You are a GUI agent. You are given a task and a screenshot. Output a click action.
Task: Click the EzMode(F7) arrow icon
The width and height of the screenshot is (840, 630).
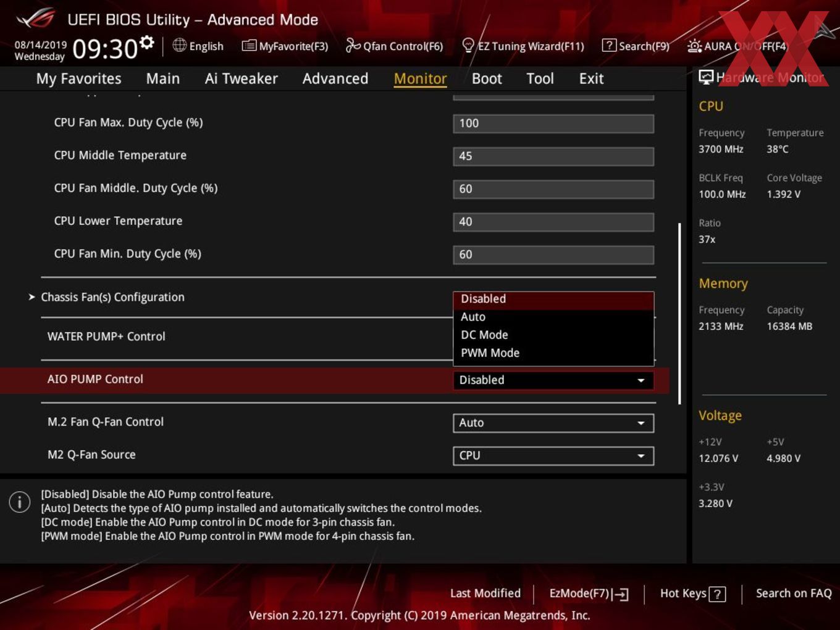(621, 594)
